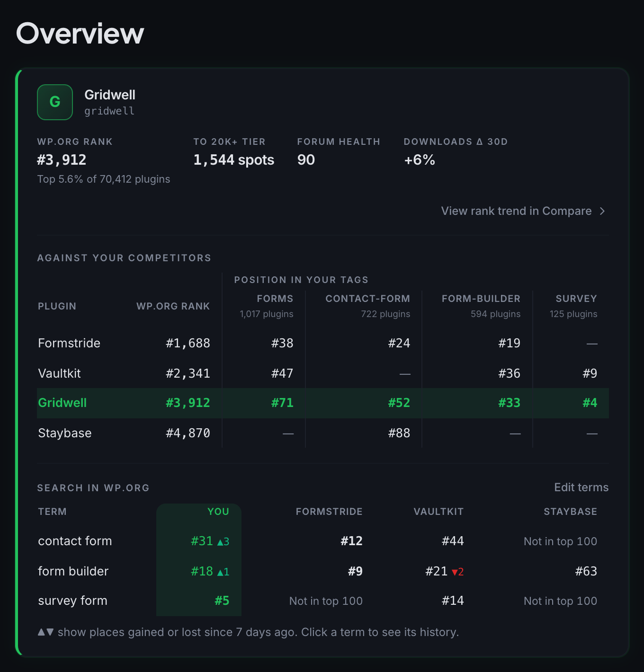Click Gridwell's #3,912 headline rank value
The image size is (644, 672).
click(x=62, y=160)
